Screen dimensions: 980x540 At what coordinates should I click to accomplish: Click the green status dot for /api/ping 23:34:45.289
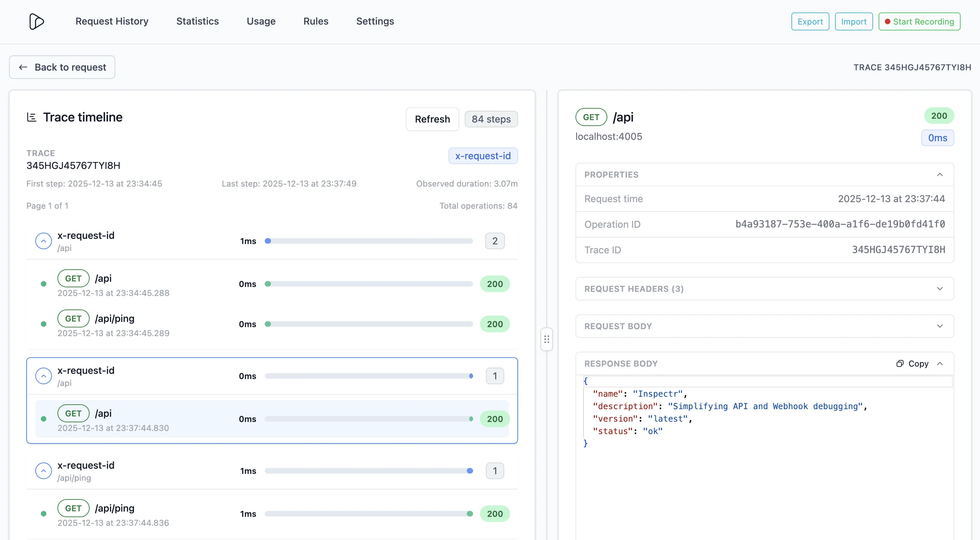click(x=43, y=324)
